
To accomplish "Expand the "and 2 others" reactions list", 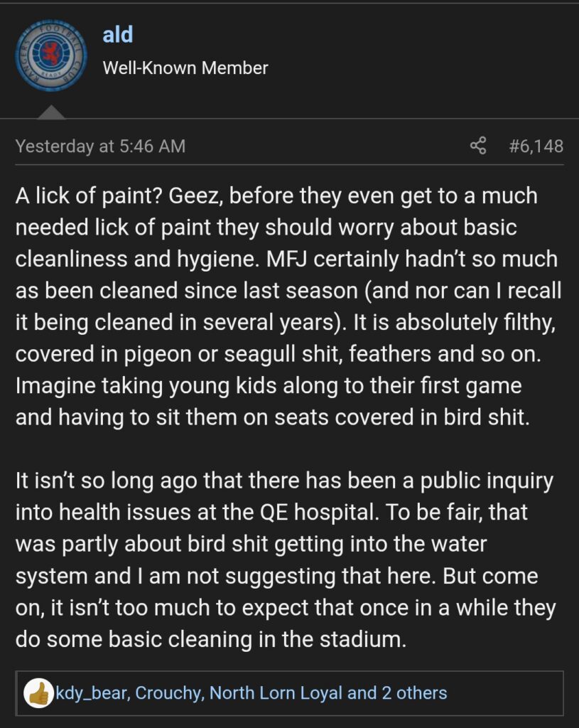I will click(x=397, y=693).
